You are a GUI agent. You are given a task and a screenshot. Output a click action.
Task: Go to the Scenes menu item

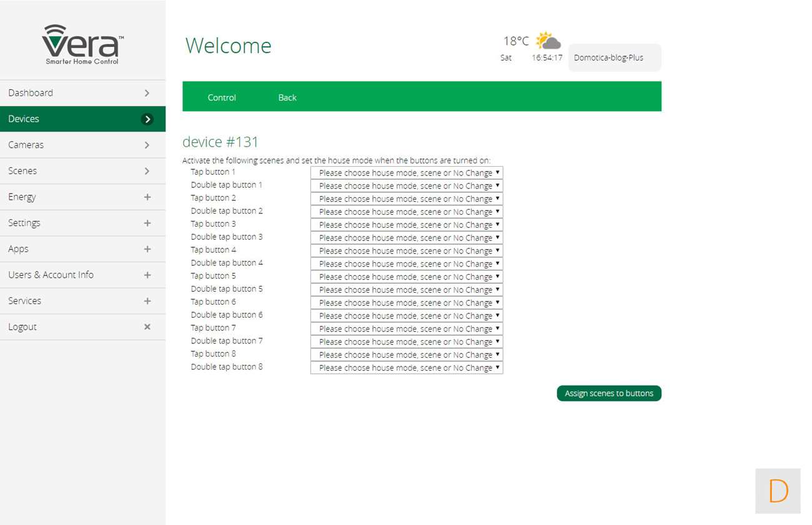22,171
